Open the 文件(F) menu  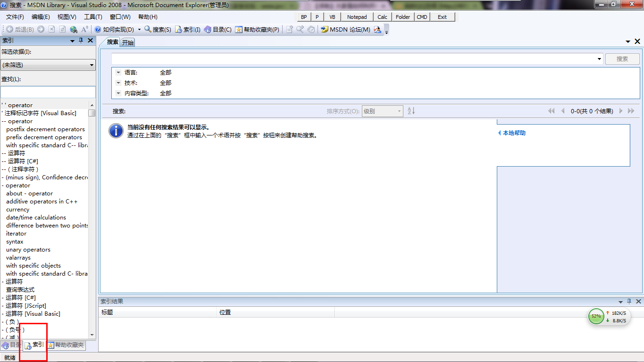(15, 17)
